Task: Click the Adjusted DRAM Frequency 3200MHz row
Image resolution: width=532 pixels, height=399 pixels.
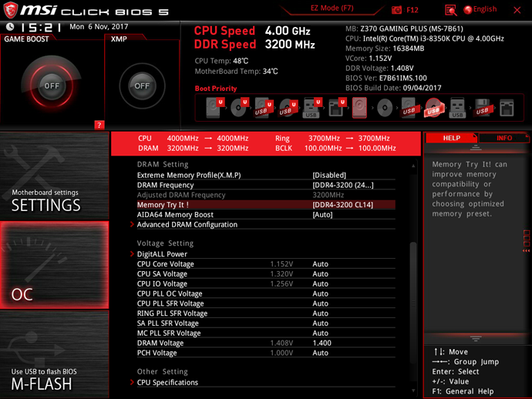Action: 266,195
